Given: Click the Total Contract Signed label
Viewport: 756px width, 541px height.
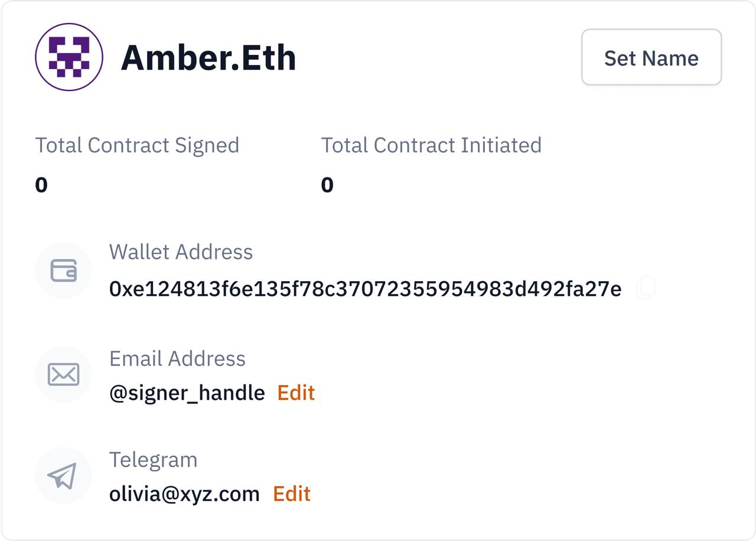Looking at the screenshot, I should (137, 145).
